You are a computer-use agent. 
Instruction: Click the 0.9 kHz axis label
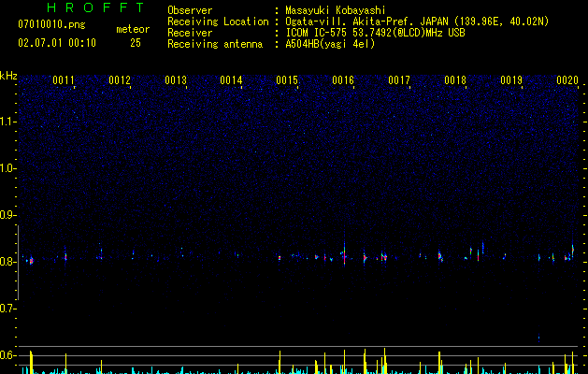[x=8, y=215]
